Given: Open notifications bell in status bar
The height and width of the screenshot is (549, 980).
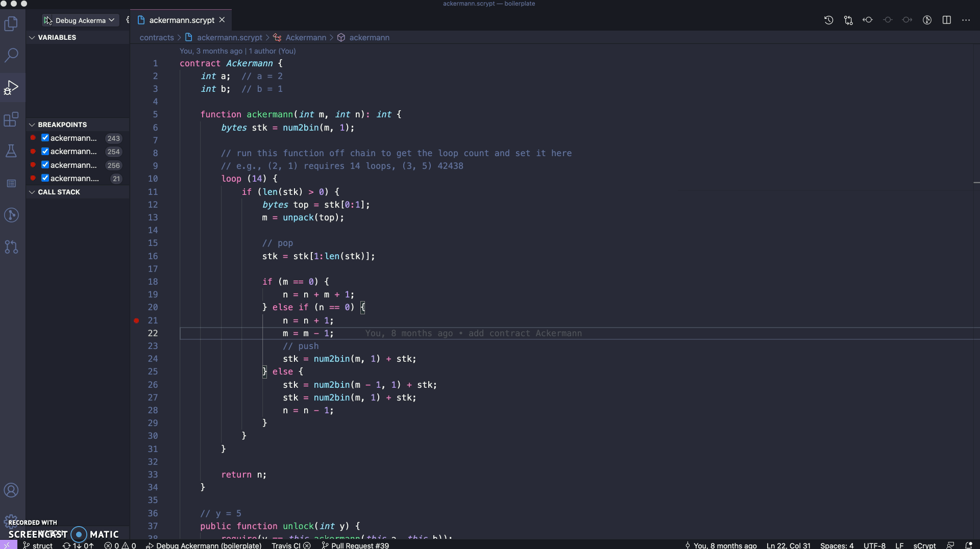Looking at the screenshot, I should click(x=968, y=545).
